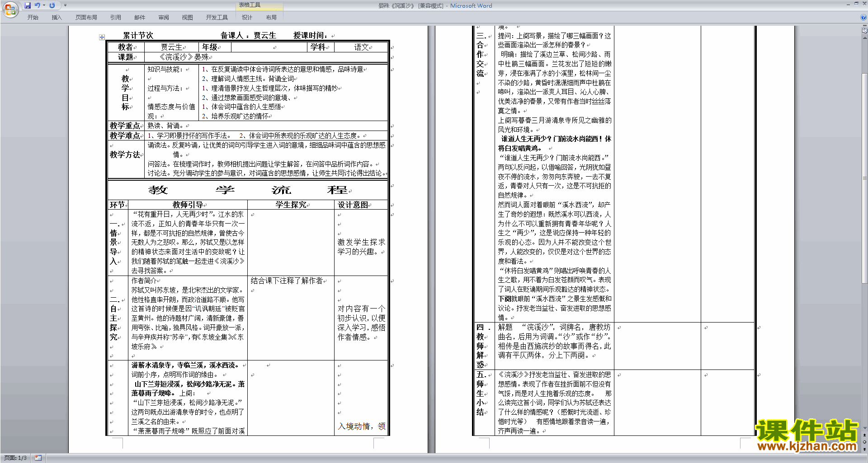Click the 表格工具 contextual tab label
868x463 pixels.
coord(250,5)
